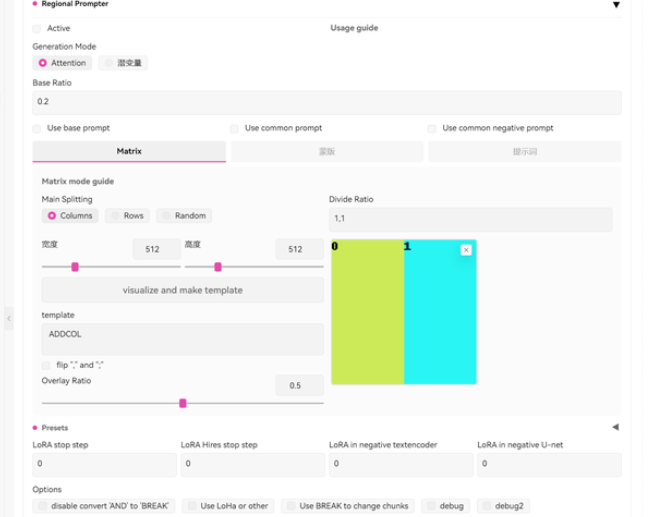Enable the debug option checkbox
662x517 pixels.
[430, 506]
